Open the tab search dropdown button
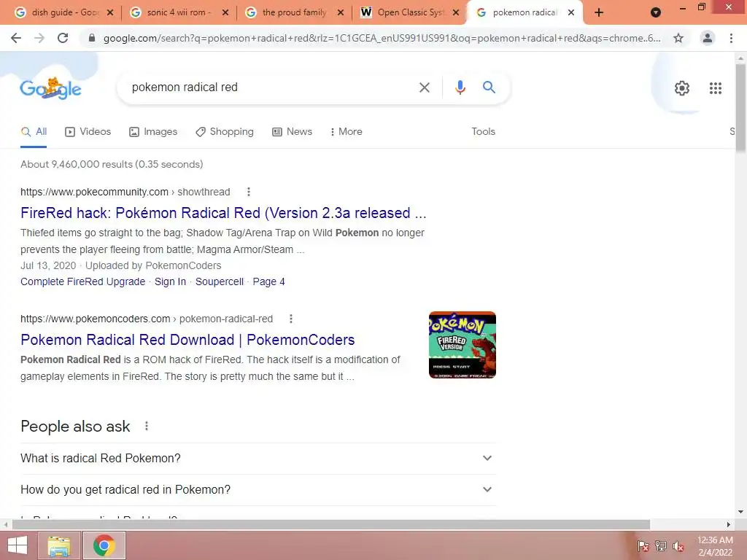 656,12
